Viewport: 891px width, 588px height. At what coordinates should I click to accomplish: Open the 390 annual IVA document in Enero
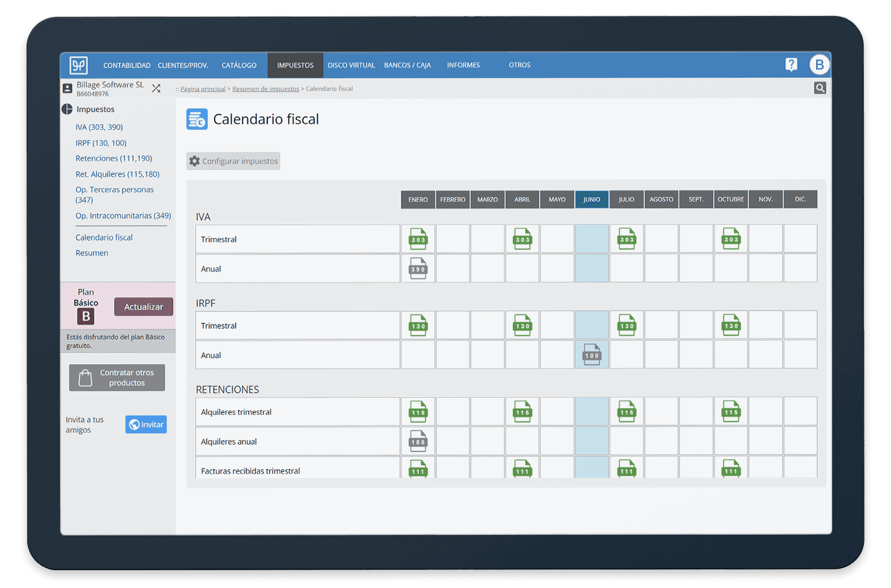[418, 269]
